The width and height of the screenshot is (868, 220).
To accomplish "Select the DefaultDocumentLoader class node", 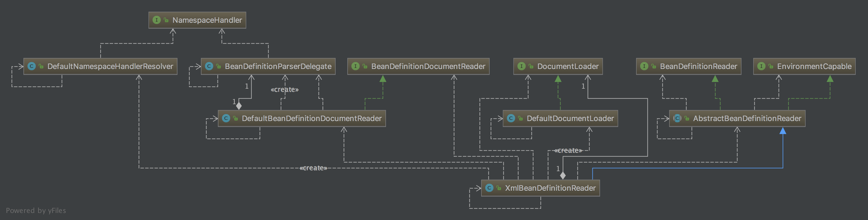I will [560, 118].
